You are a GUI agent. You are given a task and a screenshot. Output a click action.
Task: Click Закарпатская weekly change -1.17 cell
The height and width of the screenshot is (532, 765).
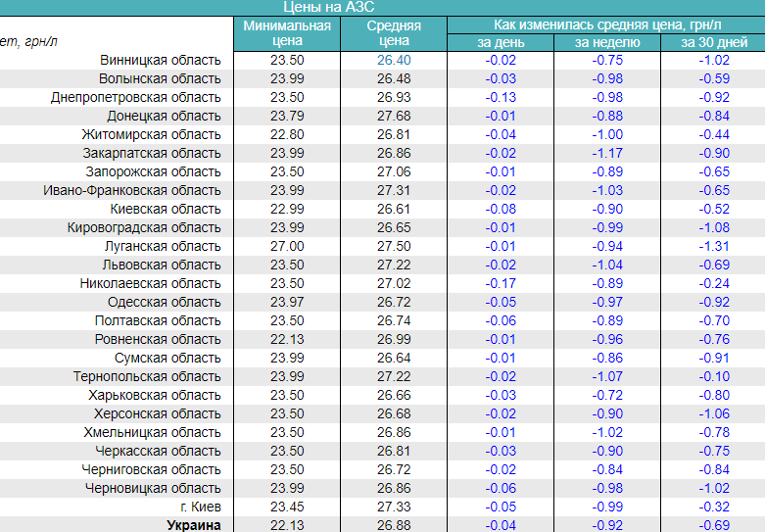[607, 153]
